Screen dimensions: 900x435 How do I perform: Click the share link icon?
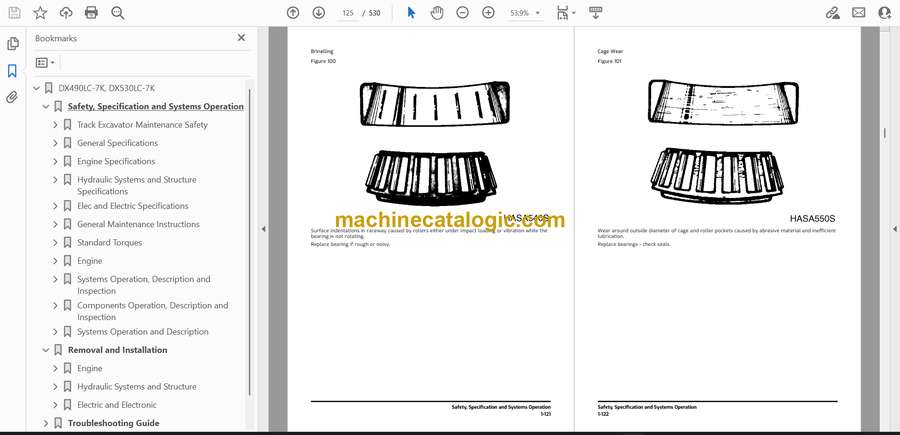tap(832, 13)
